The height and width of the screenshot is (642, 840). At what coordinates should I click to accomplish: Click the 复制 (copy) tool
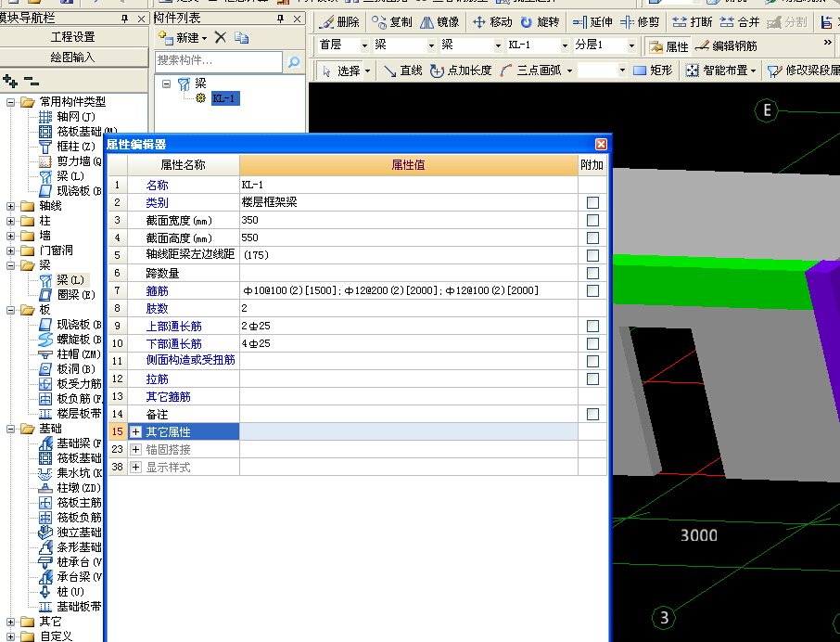click(x=392, y=22)
